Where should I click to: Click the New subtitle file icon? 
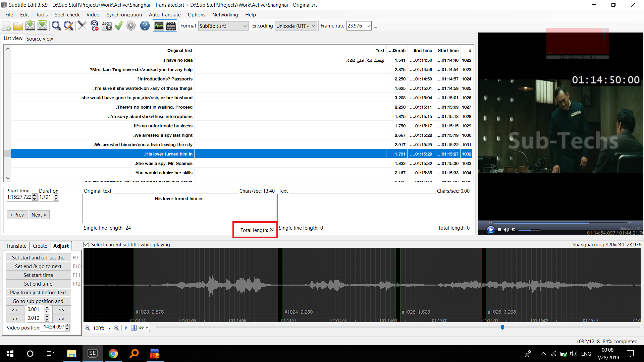(x=6, y=26)
